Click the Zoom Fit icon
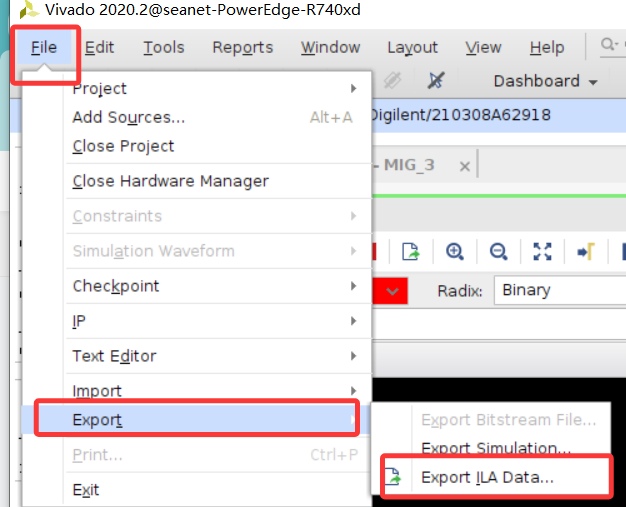626x507 pixels. tap(542, 252)
